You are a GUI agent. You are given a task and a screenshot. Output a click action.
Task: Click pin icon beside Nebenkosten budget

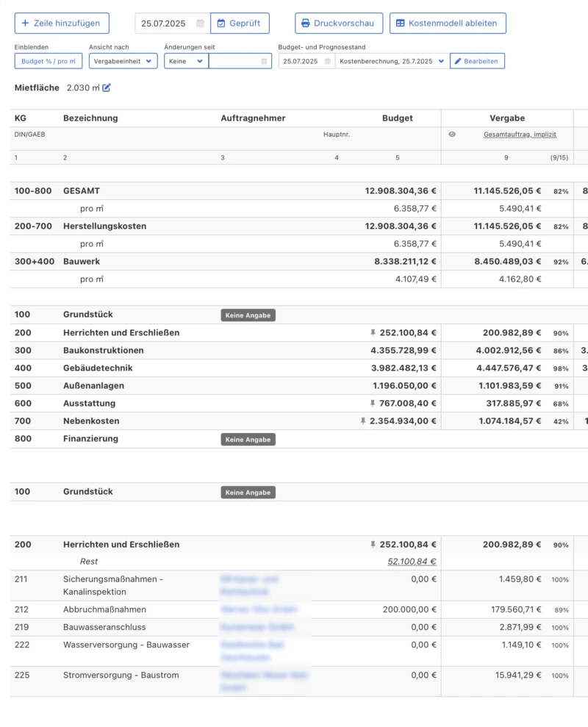pos(362,421)
